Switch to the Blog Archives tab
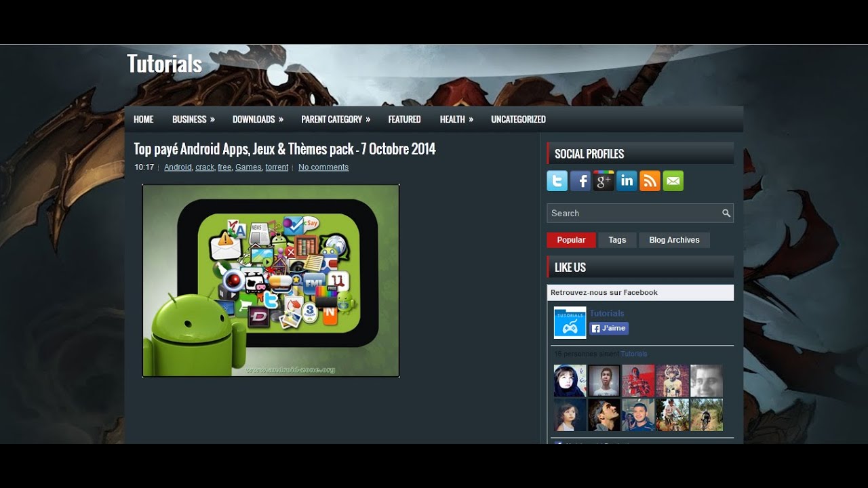 pos(674,240)
